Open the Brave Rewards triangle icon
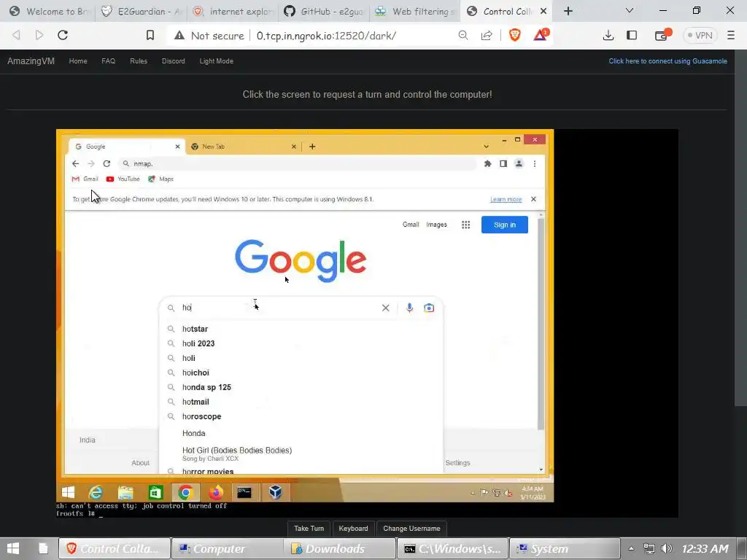747x560 pixels. (x=541, y=35)
